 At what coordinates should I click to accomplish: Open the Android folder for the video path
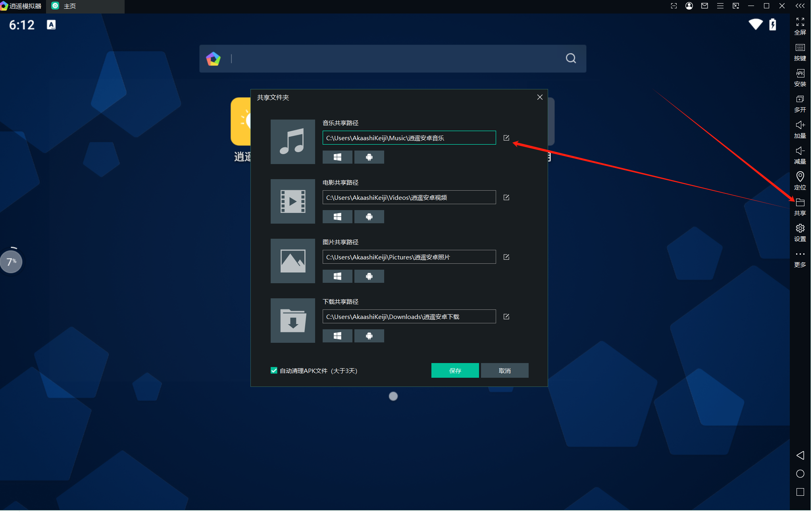369,217
